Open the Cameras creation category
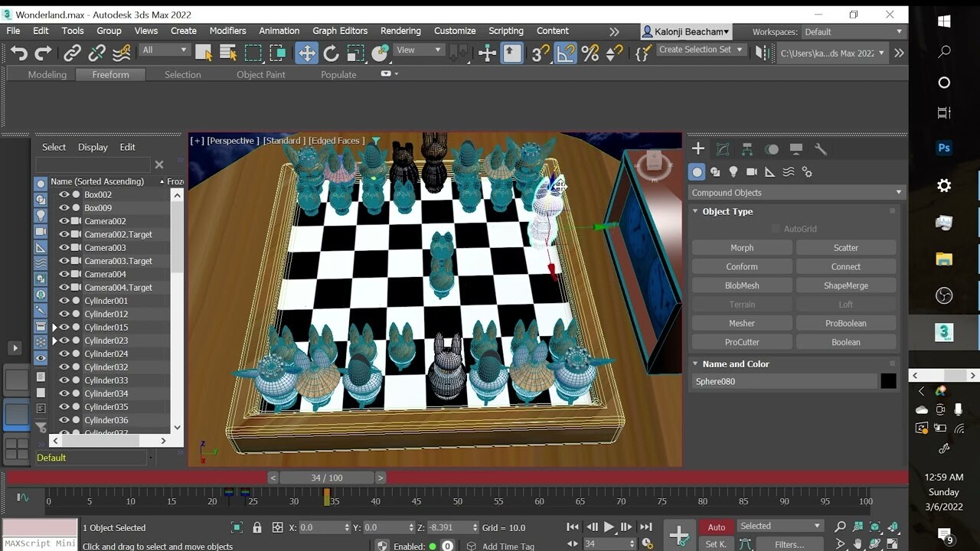The height and width of the screenshot is (551, 980). point(751,171)
